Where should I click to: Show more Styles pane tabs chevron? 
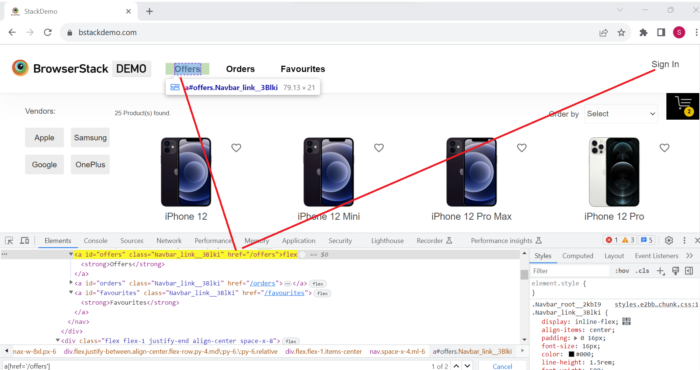click(689, 256)
